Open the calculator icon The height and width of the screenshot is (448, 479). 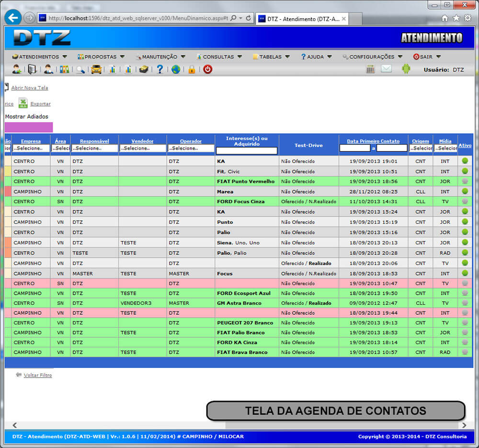point(370,69)
